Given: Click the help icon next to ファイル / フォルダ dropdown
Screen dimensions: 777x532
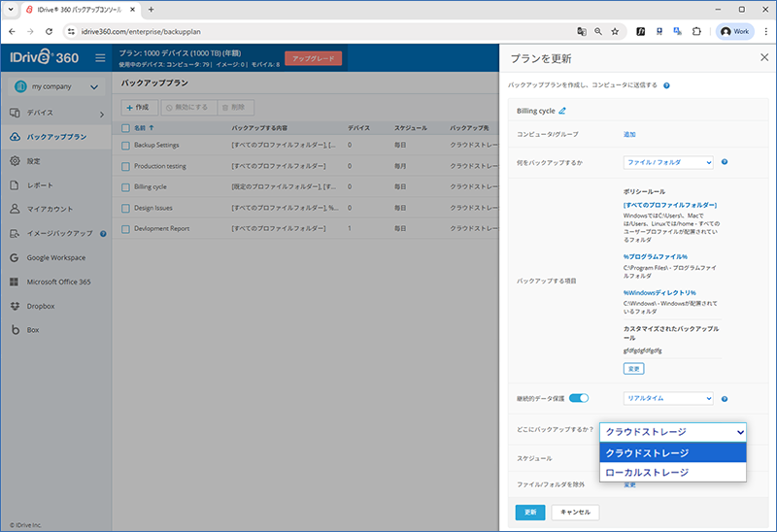Looking at the screenshot, I should (726, 162).
